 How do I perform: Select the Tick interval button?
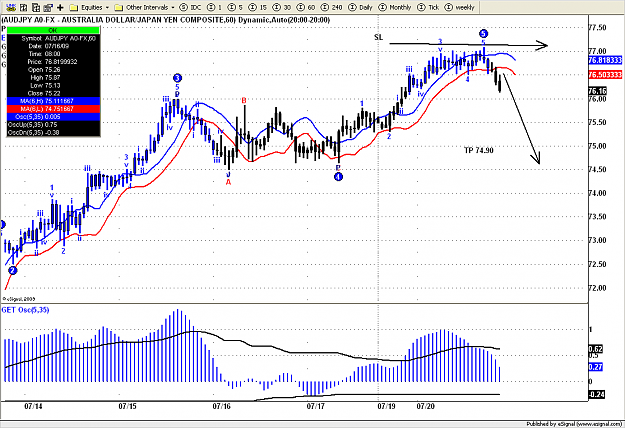coord(428,7)
